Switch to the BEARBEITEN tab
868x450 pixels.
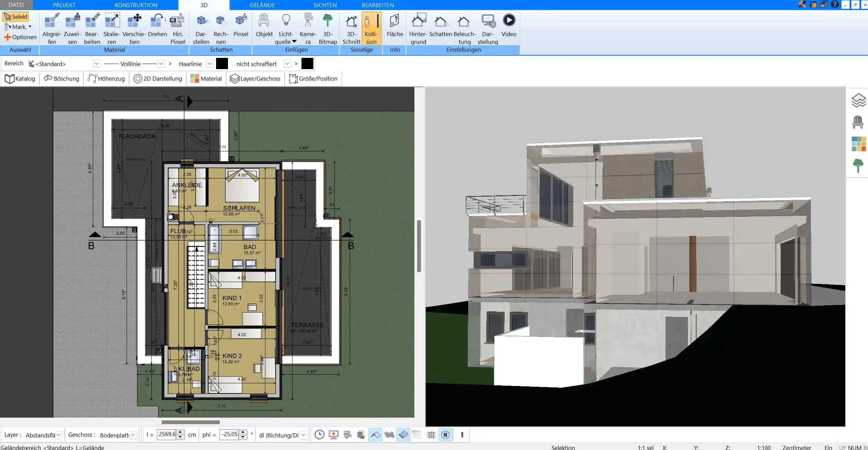click(x=378, y=5)
